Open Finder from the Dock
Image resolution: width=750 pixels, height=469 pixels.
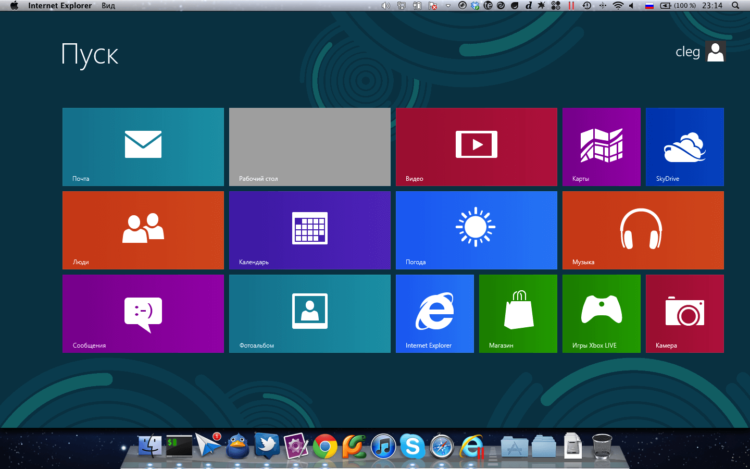click(x=150, y=447)
